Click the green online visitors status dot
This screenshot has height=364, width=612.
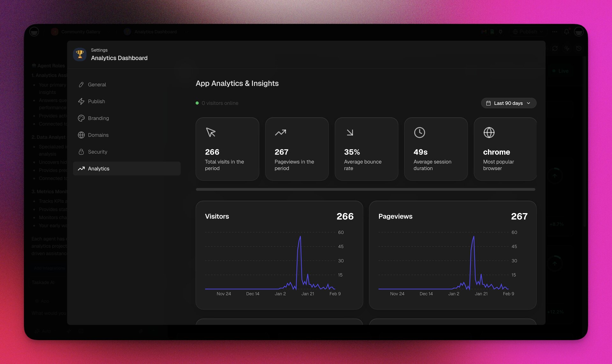pos(197,103)
